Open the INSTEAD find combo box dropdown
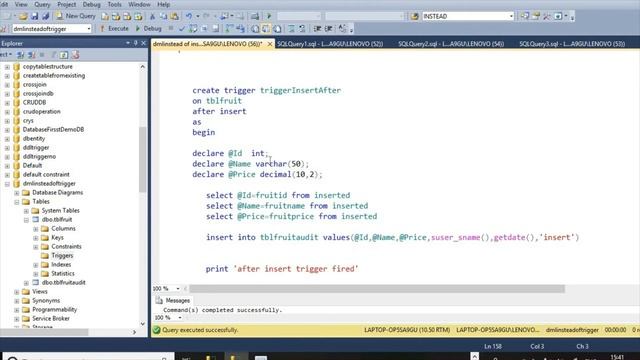 coord(511,16)
